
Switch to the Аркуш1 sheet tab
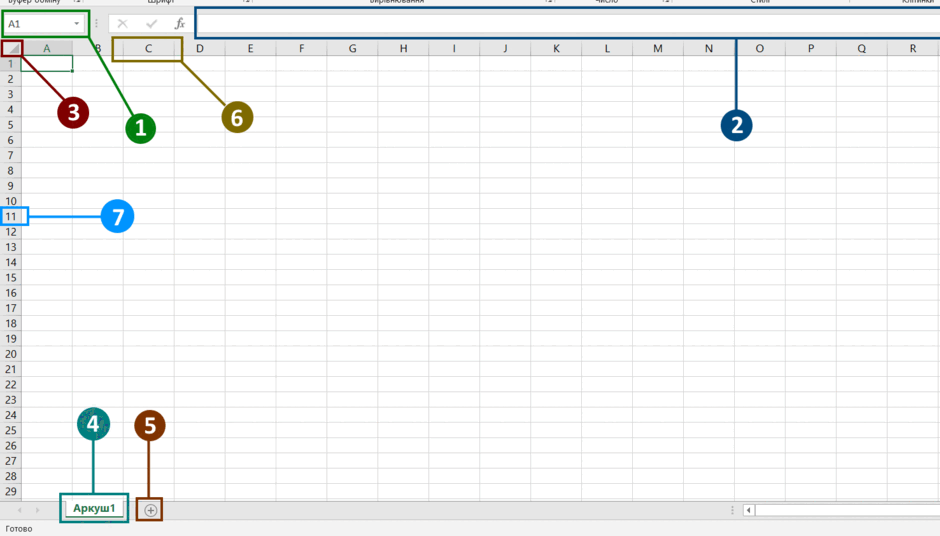click(x=94, y=508)
